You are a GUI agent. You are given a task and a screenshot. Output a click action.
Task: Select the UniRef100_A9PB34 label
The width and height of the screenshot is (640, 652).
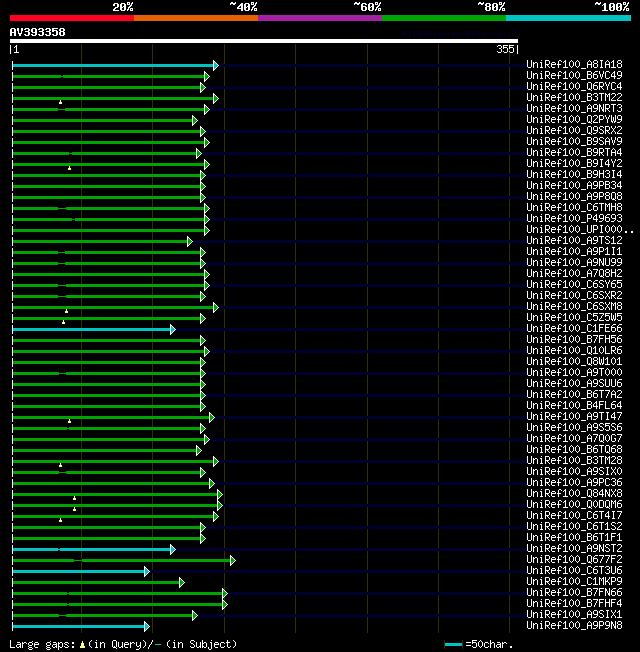coord(574,185)
